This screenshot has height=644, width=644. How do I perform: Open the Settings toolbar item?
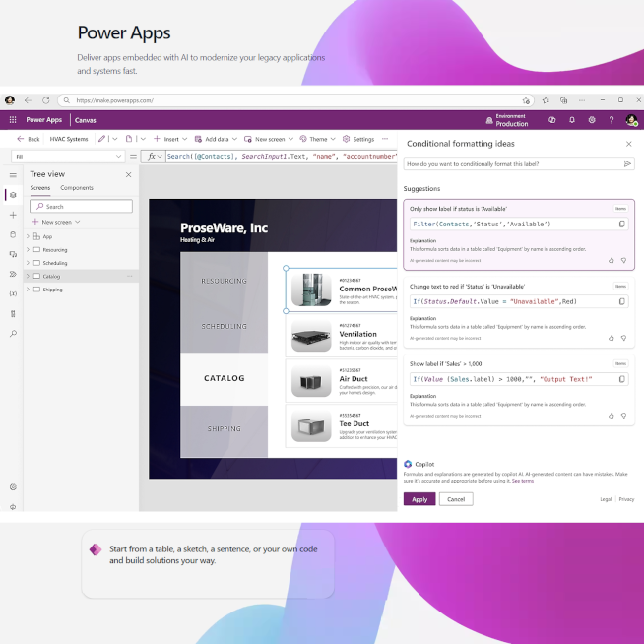click(x=358, y=139)
